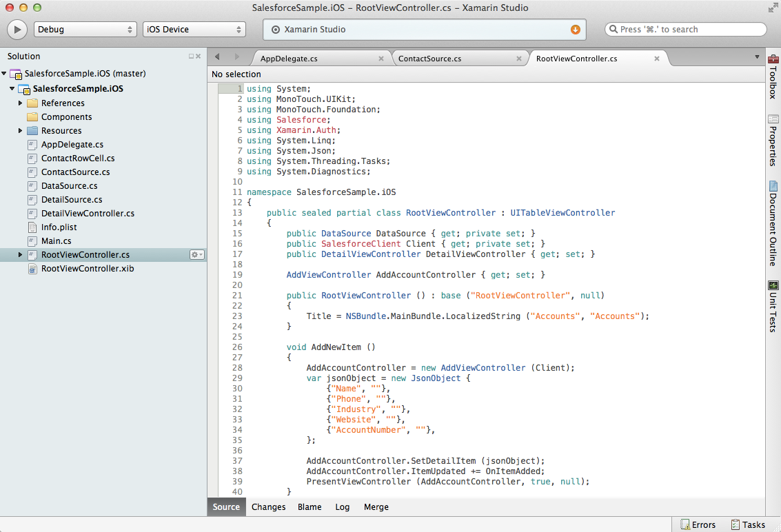Click the orange update download icon
The image size is (781, 532).
click(x=576, y=30)
